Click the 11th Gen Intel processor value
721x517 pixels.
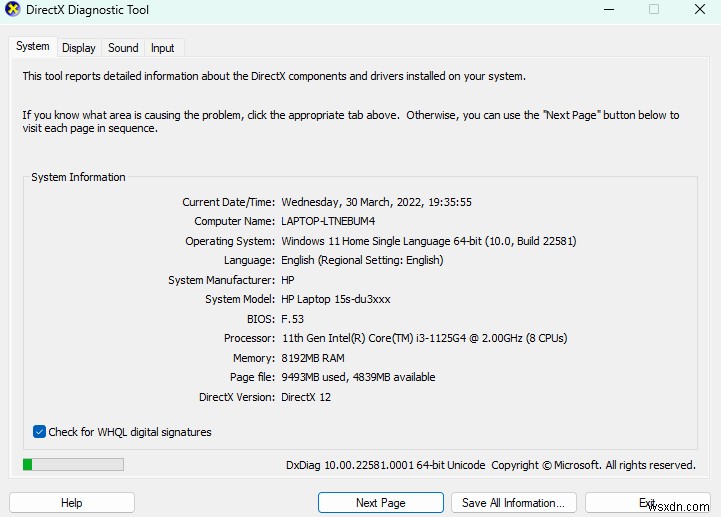424,338
